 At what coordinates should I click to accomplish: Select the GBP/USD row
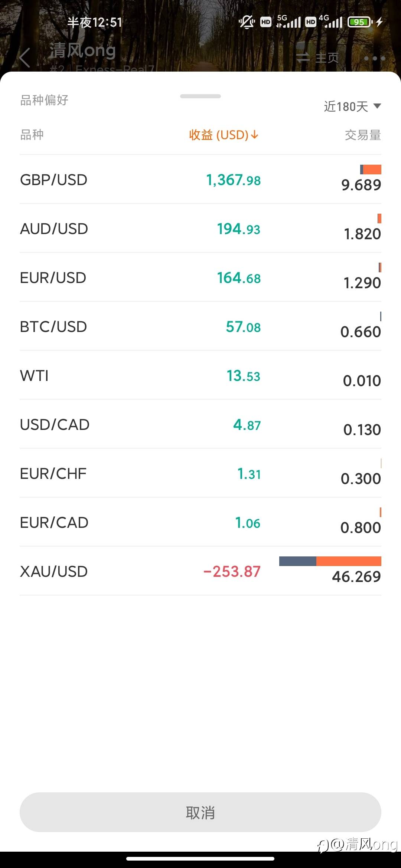(200, 180)
